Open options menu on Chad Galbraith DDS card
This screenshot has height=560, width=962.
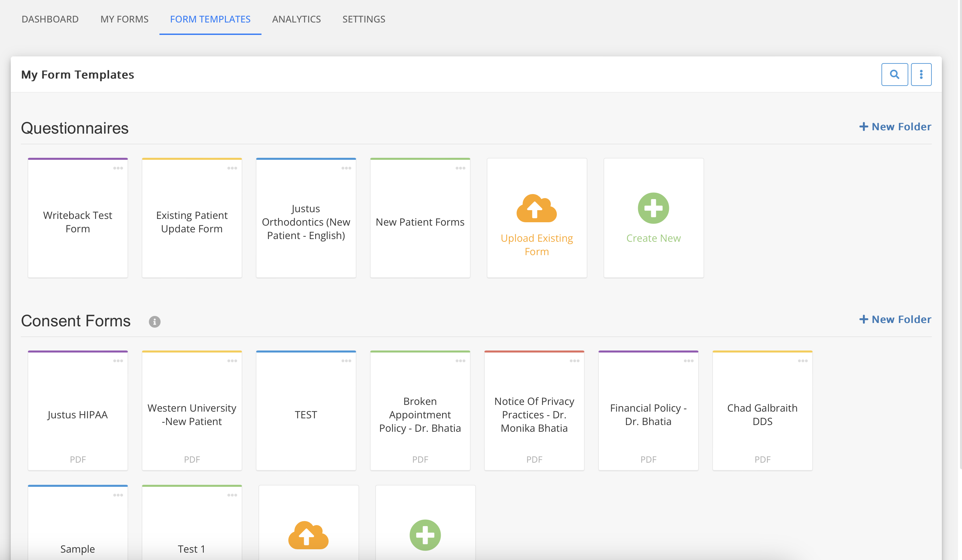point(803,360)
